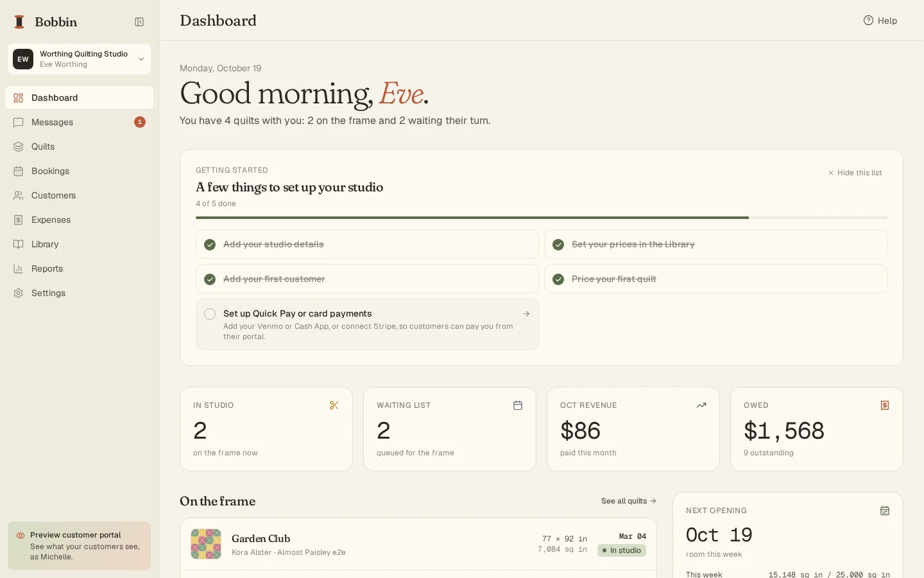The height and width of the screenshot is (578, 924).
Task: Click the Bookings calendar icon in sidebar
Action: 19,171
